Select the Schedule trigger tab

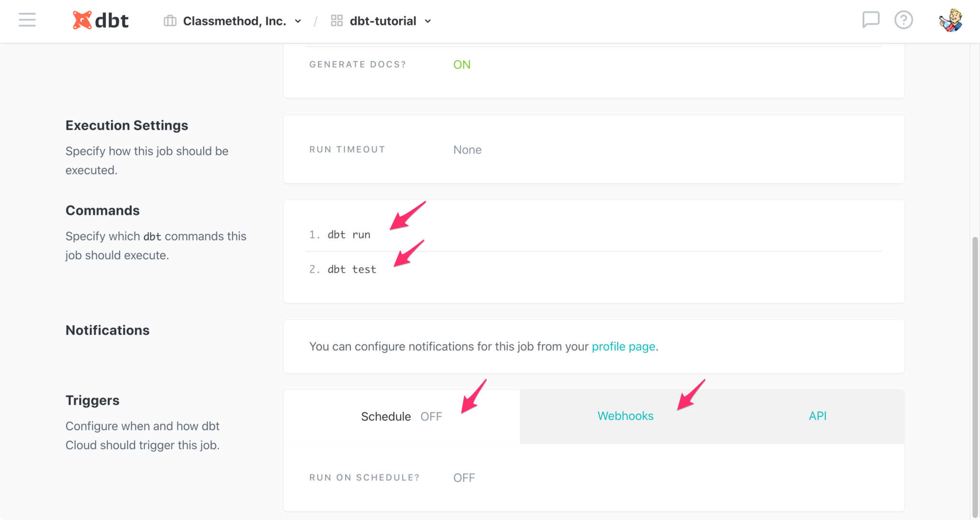pos(386,417)
